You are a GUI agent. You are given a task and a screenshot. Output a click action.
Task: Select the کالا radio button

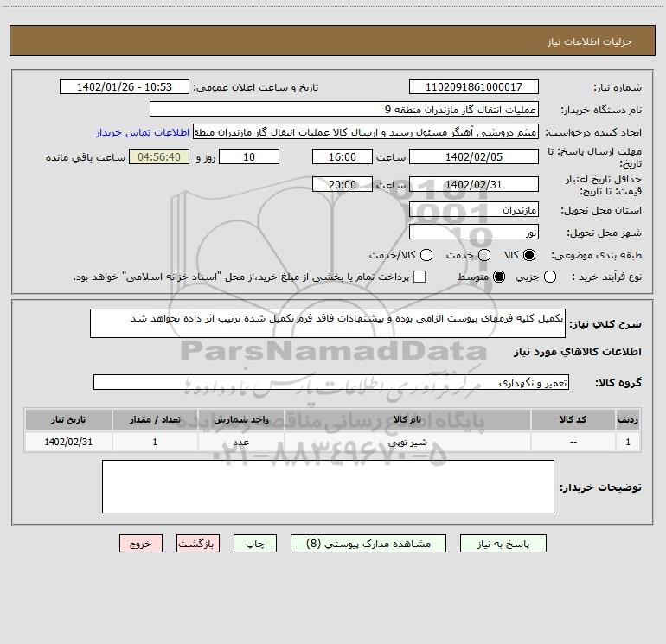pos(529,255)
